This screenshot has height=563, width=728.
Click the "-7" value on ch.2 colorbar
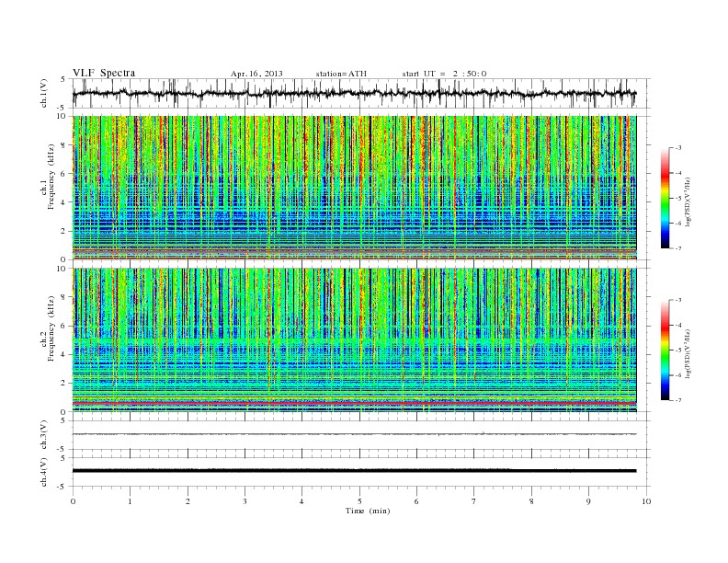tap(677, 400)
